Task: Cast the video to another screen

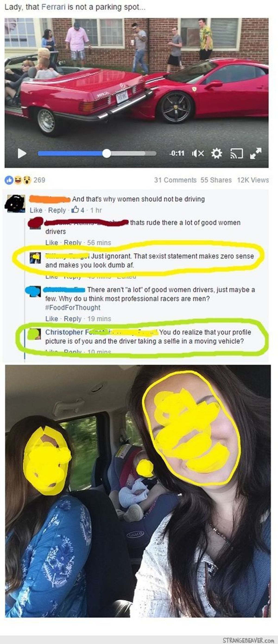Action: coord(236,153)
